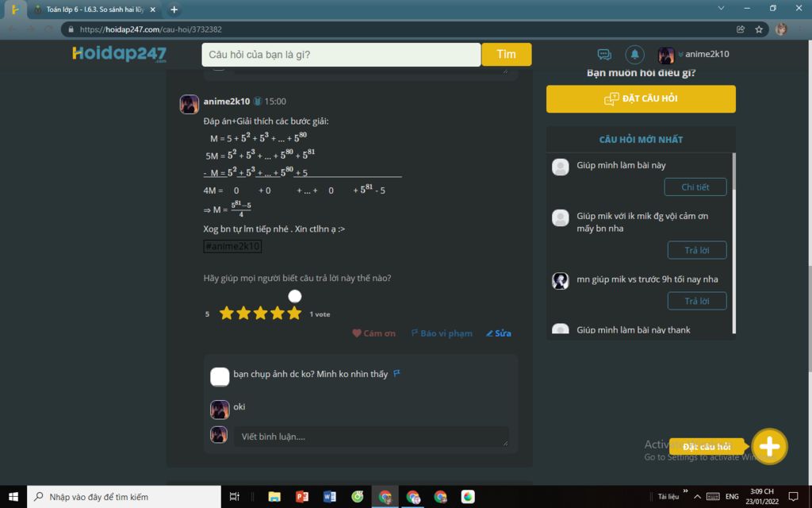Click the Windows taskbar search box
Screen dimensions: 812x508
point(124,497)
